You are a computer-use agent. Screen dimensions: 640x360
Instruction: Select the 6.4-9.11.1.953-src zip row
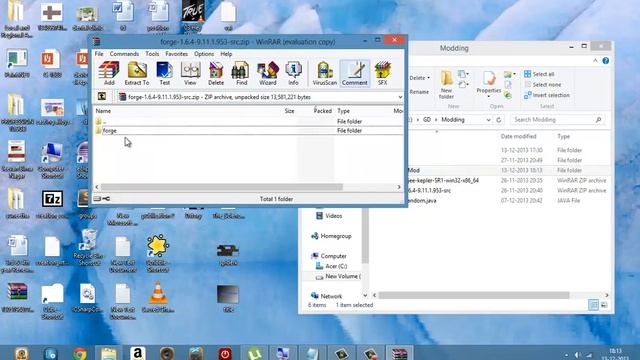pyautogui.click(x=508, y=191)
